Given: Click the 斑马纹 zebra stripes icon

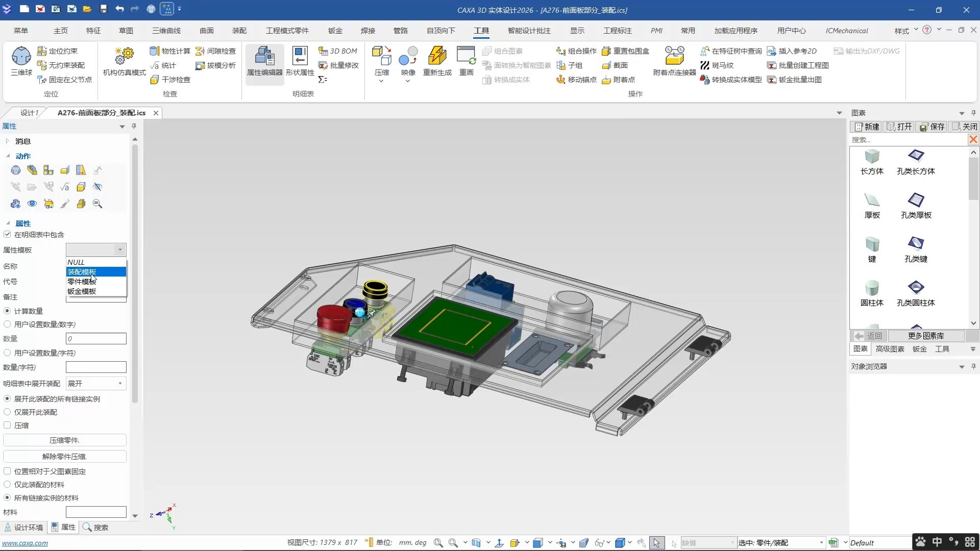Looking at the screenshot, I should click(x=717, y=65).
